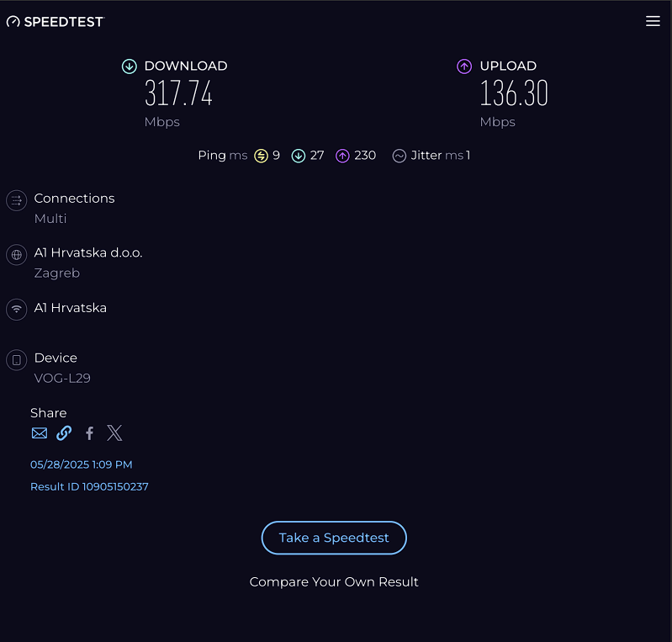The height and width of the screenshot is (642, 672).
Task: Share result on X
Action: coord(114,433)
